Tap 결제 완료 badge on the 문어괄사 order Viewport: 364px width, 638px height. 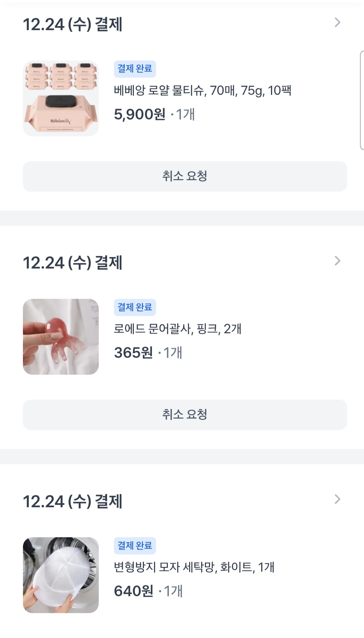pyautogui.click(x=135, y=307)
